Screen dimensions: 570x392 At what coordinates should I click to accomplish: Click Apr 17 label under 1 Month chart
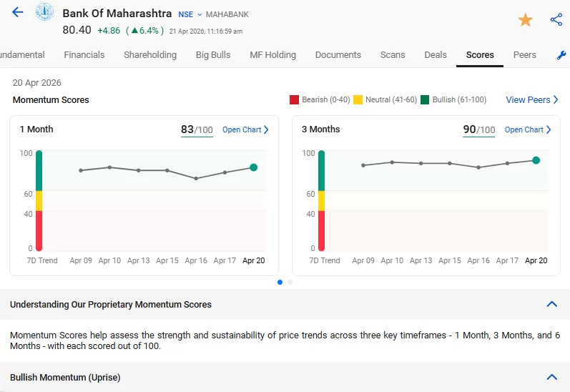(x=225, y=260)
